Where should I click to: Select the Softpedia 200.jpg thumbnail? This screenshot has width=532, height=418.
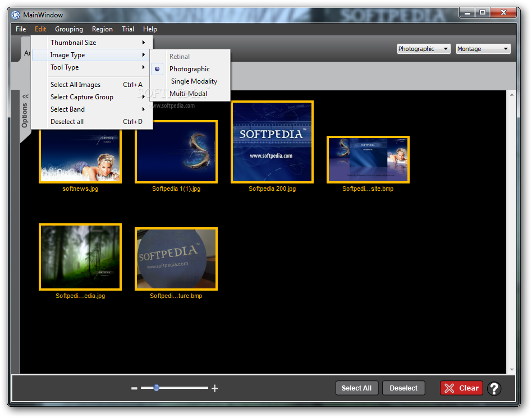pos(272,142)
